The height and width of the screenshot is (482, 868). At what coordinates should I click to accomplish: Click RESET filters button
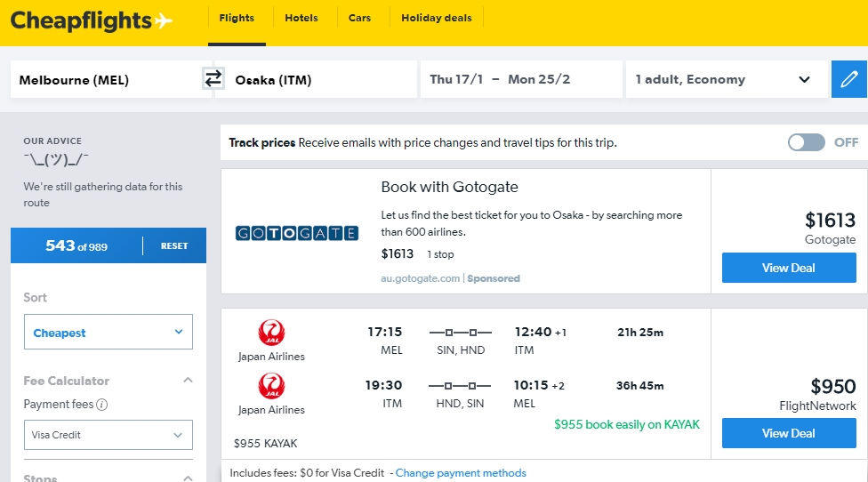(x=174, y=245)
